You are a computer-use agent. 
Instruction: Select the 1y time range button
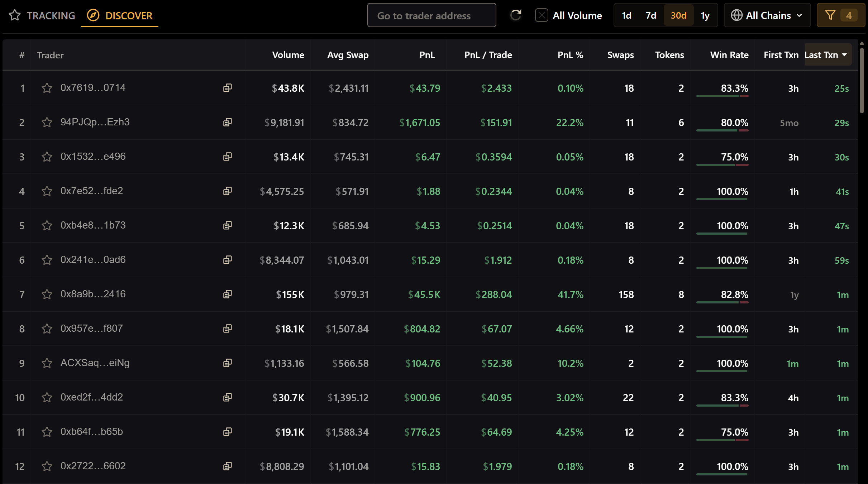point(705,15)
